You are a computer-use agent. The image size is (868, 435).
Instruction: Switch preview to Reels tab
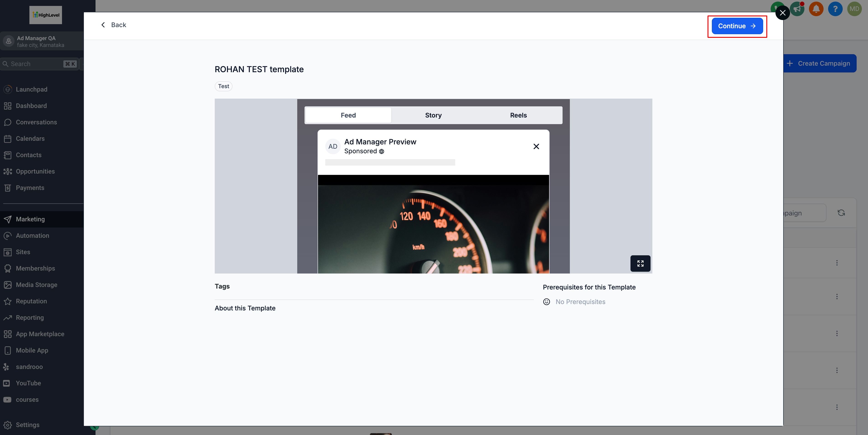518,115
